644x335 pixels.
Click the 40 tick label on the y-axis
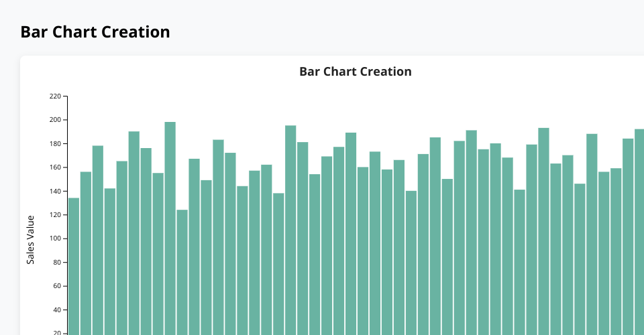(57, 310)
